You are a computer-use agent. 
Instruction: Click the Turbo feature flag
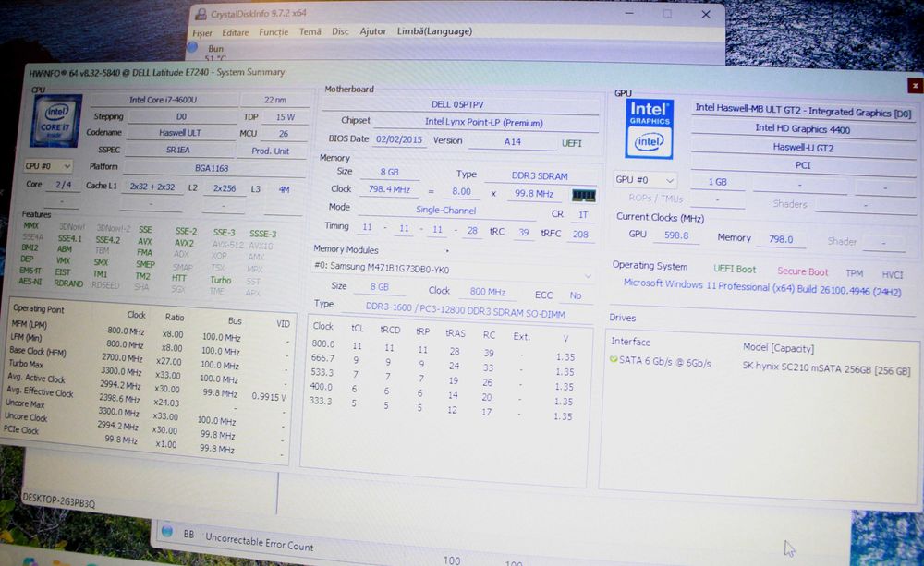click(x=221, y=280)
